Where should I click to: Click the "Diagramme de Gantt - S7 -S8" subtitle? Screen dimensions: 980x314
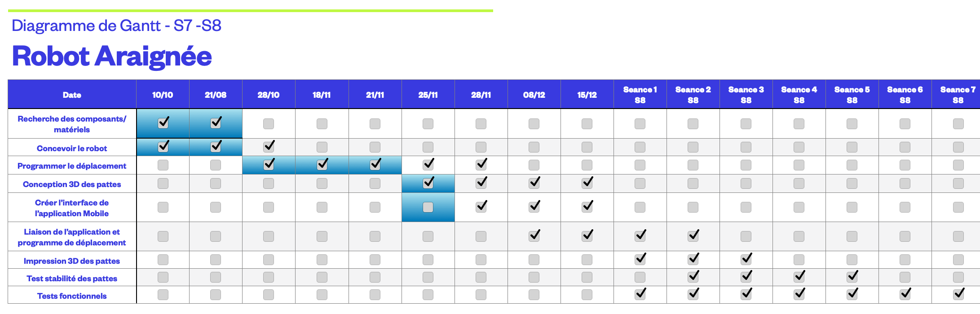tap(116, 26)
